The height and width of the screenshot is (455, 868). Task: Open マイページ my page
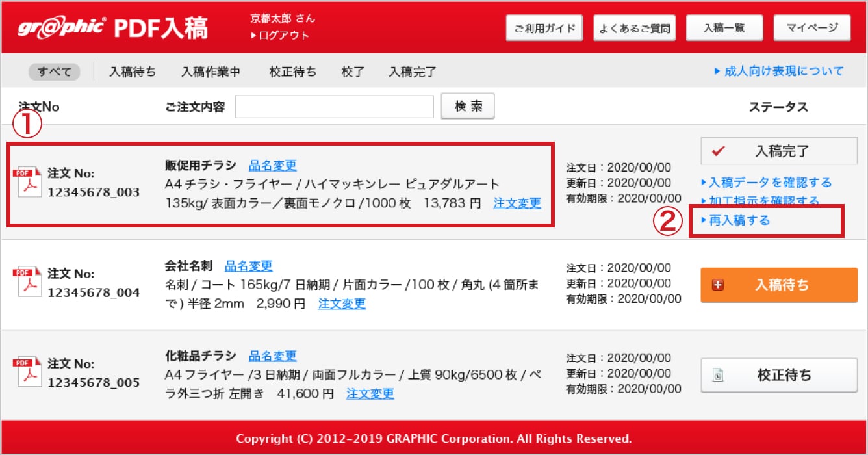811,28
